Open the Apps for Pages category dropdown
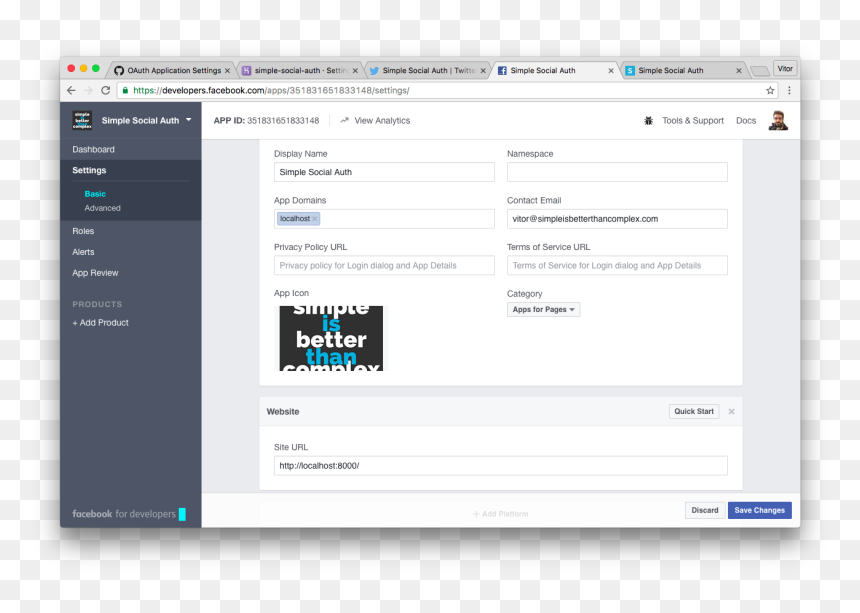The height and width of the screenshot is (613, 860). click(x=543, y=309)
